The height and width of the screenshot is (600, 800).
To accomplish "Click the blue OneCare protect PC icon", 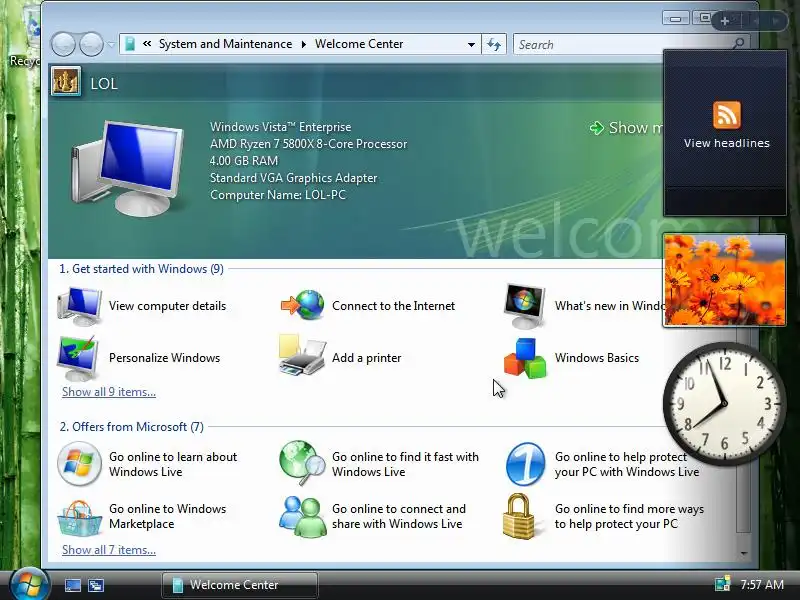I will click(x=525, y=464).
